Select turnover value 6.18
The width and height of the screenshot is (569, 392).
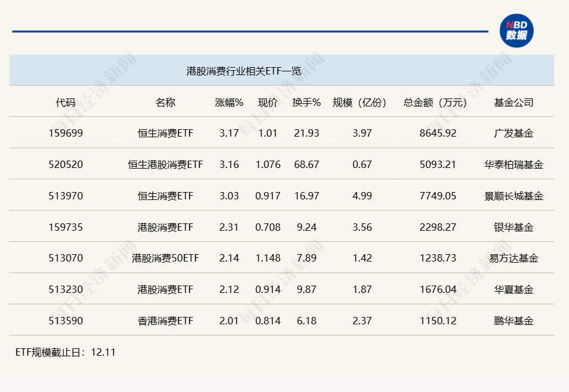[306, 321]
